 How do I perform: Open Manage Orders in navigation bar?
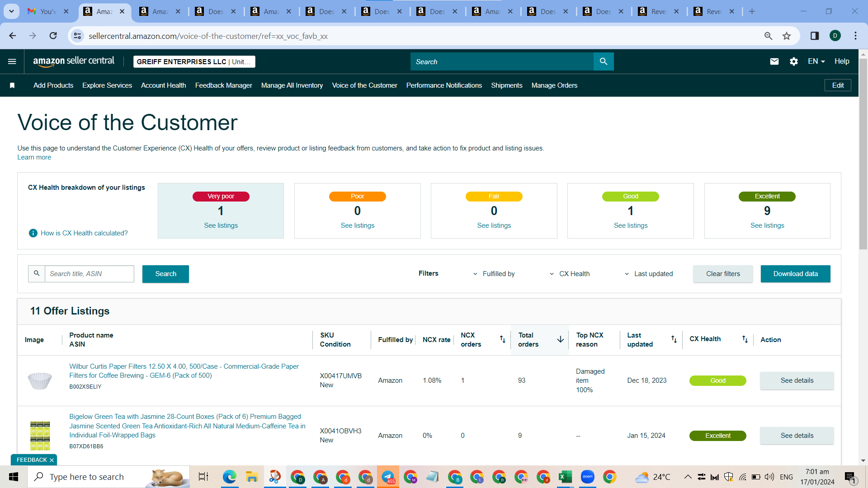(x=554, y=85)
